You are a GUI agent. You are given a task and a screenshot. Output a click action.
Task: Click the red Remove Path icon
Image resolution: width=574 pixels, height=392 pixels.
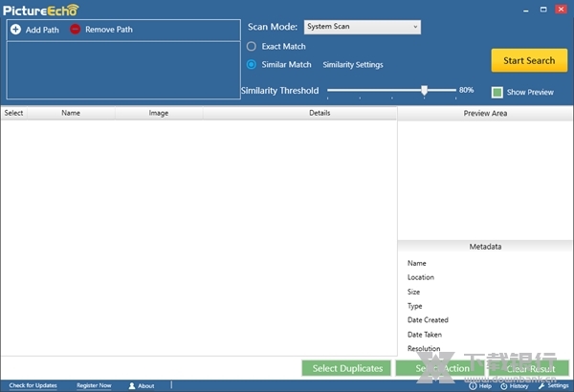click(76, 30)
